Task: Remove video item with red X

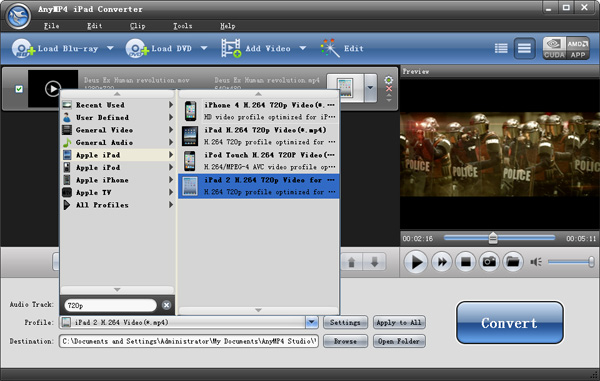Action: [x=389, y=89]
